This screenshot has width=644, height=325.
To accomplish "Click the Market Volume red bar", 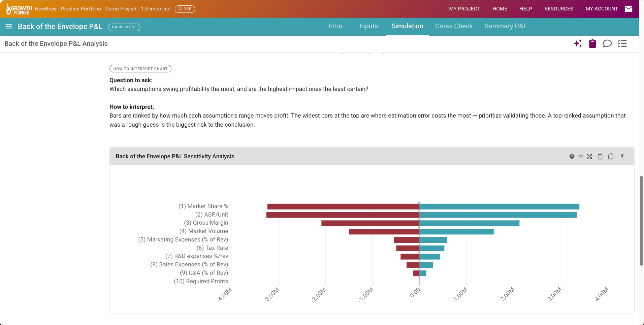I will pyautogui.click(x=384, y=232).
